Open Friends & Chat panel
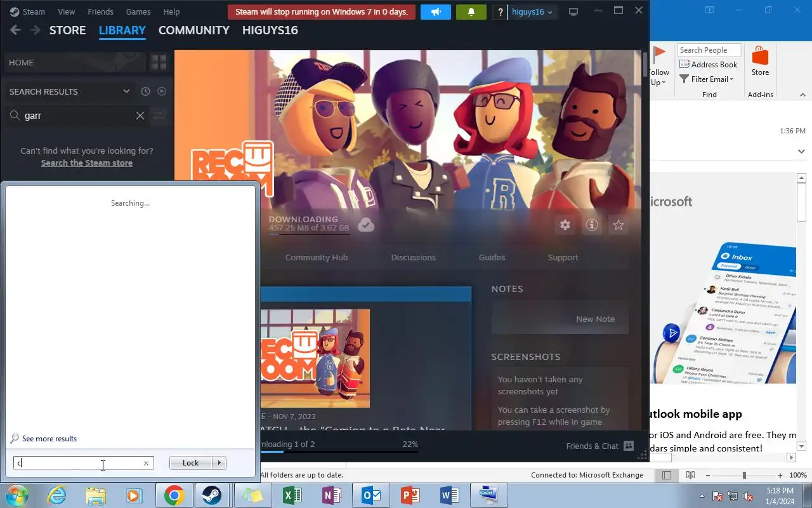Screen dimensions: 812x508 tap(600, 446)
